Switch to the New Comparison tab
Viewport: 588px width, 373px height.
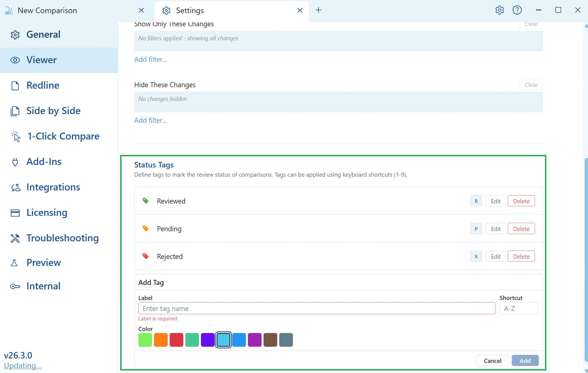[x=47, y=10]
